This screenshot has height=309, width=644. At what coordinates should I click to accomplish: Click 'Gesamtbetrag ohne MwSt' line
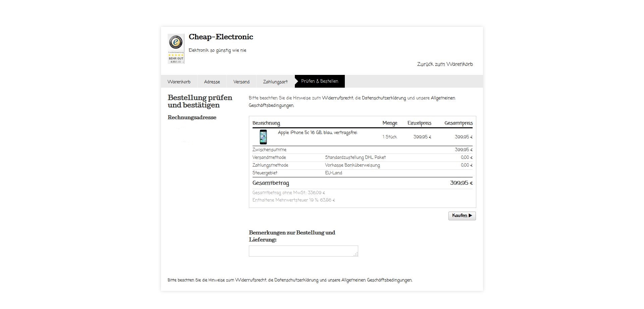288,193
